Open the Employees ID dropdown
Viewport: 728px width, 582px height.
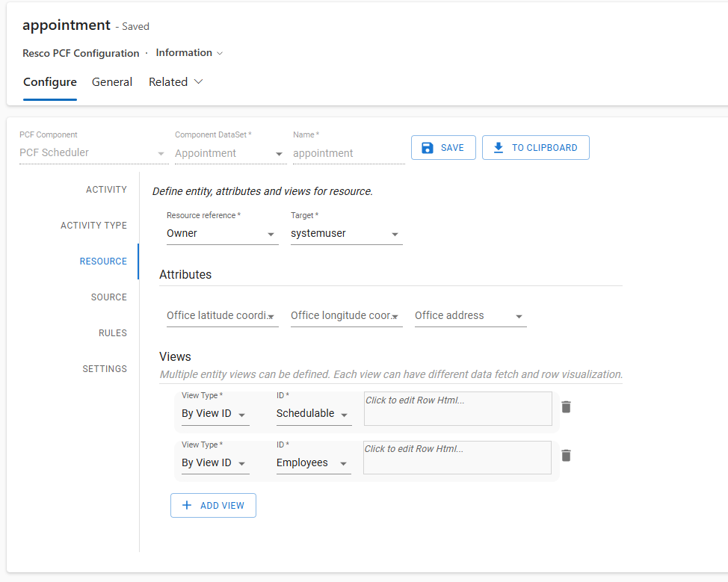point(313,463)
